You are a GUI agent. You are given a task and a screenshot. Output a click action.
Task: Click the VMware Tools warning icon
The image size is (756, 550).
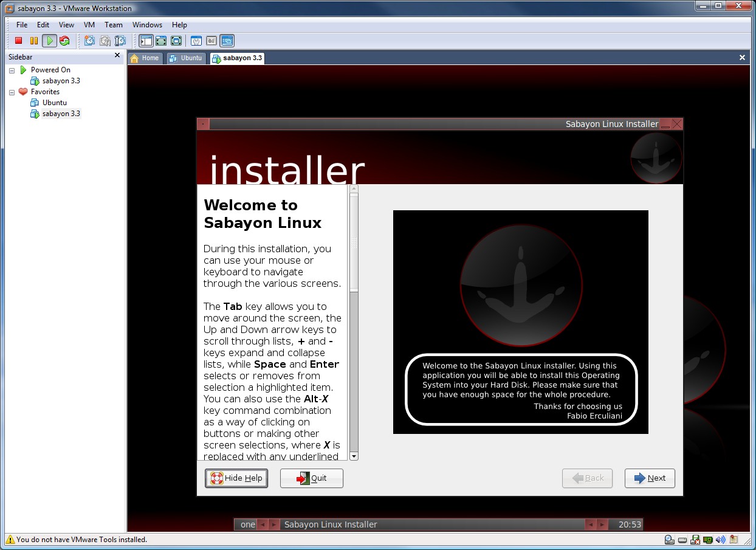(10, 539)
